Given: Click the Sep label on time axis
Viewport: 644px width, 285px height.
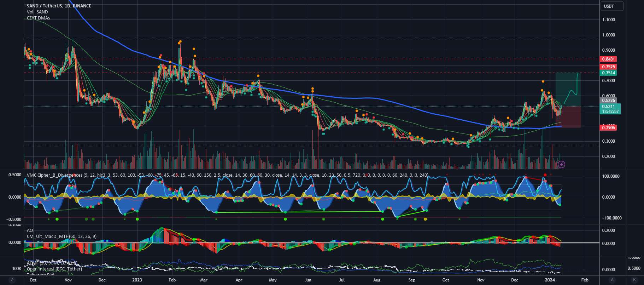Looking at the screenshot, I should [x=412, y=280].
